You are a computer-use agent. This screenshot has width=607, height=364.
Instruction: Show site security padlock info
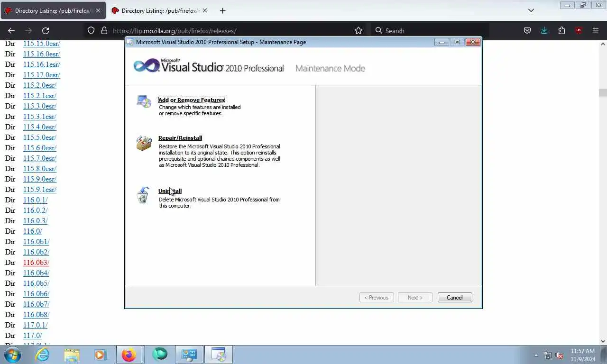coord(104,30)
